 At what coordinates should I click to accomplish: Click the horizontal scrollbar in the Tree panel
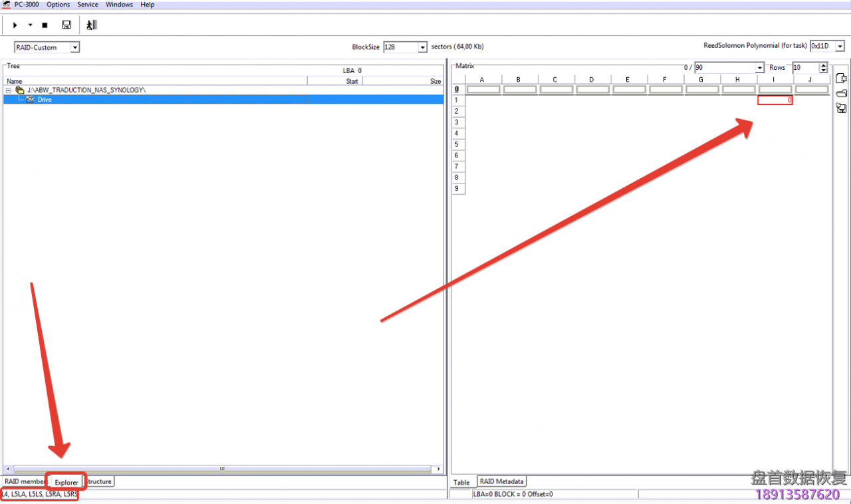click(x=223, y=469)
